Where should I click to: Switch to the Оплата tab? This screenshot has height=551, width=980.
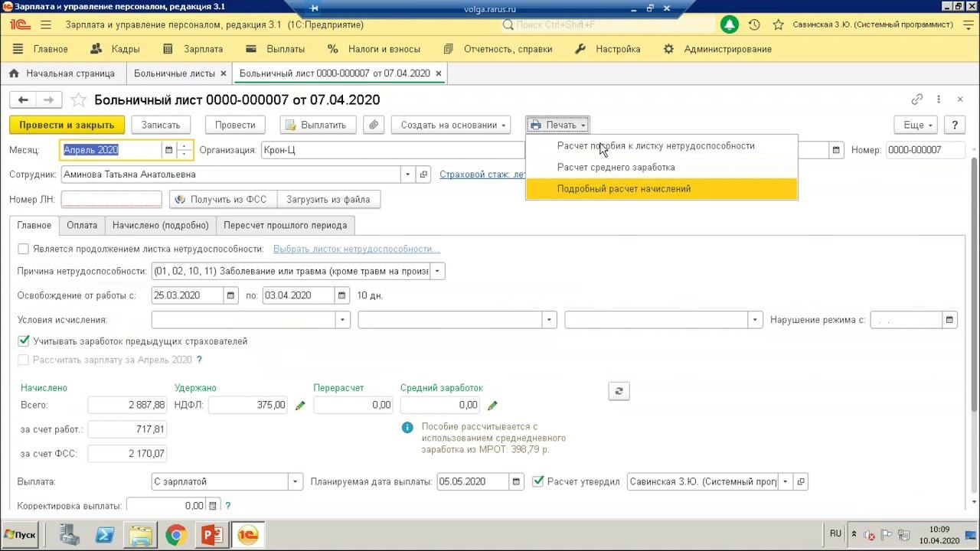pos(82,225)
